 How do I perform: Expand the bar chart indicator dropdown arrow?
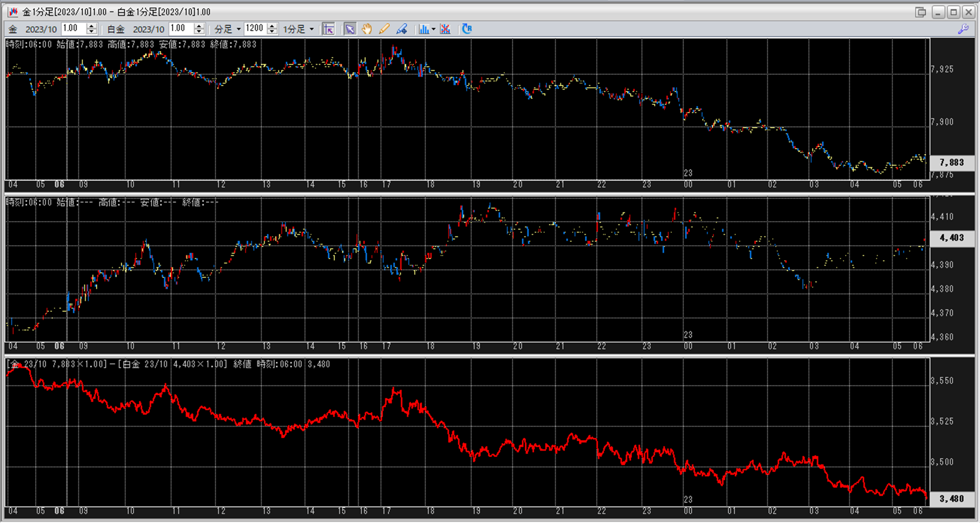[433, 29]
